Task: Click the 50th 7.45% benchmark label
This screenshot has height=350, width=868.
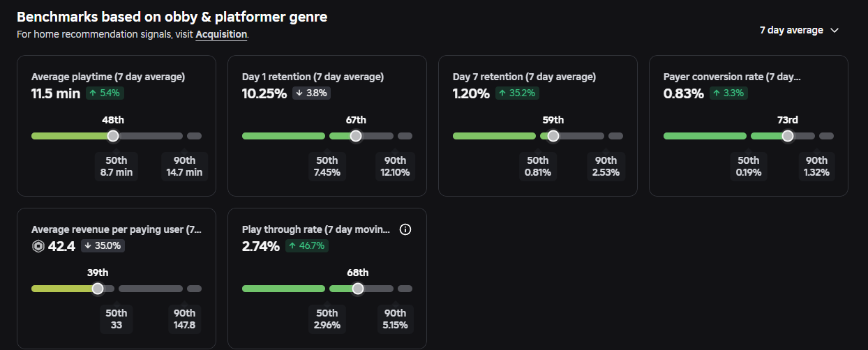Action: [x=327, y=166]
